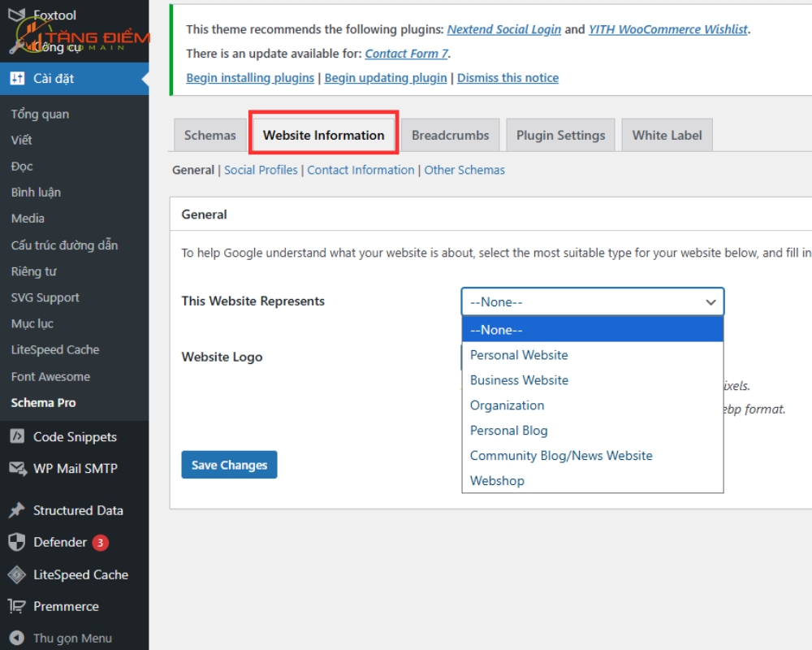812x650 pixels.
Task: Open the Nextend Social Login link
Action: click(x=504, y=29)
